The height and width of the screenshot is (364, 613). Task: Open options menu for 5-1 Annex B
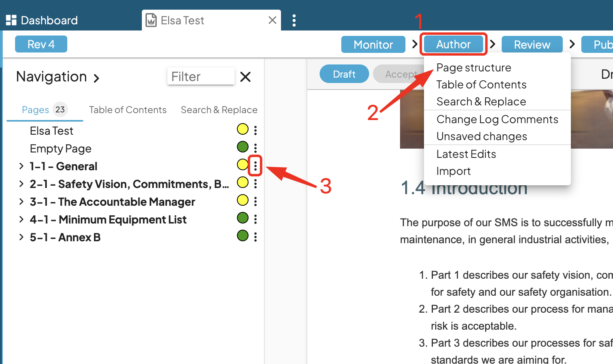point(255,237)
